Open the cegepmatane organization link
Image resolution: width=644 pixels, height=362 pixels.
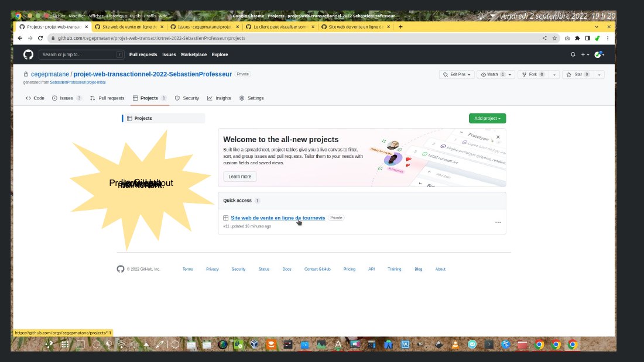point(50,74)
